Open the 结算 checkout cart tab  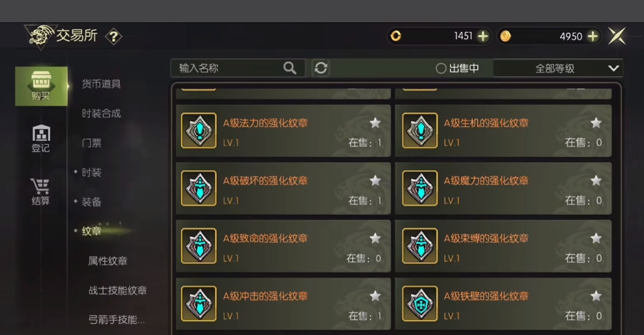pyautogui.click(x=40, y=192)
